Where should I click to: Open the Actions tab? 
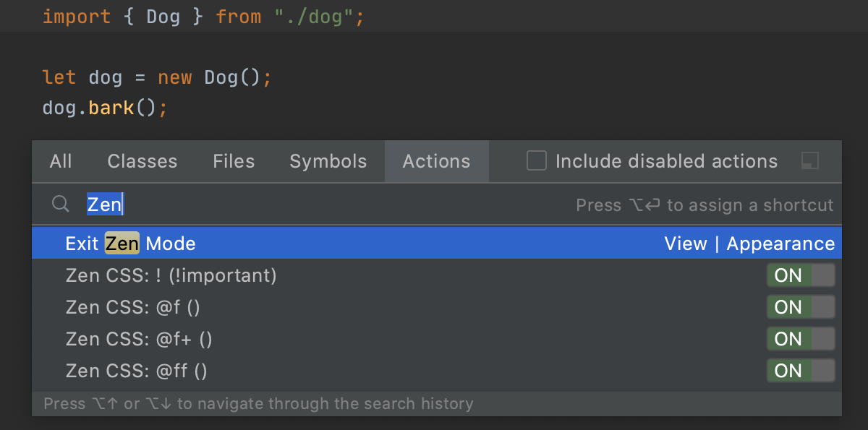point(436,161)
